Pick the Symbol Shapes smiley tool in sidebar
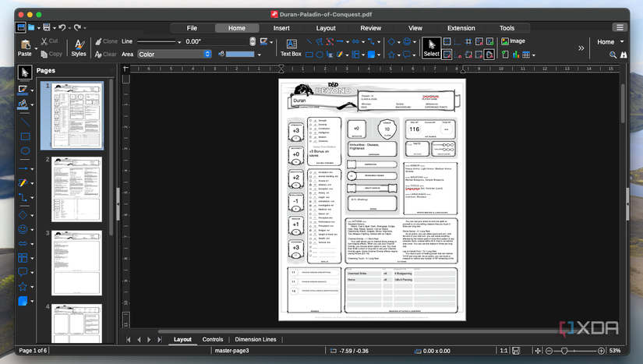Screen dimensions: 643x364 pos(23,230)
